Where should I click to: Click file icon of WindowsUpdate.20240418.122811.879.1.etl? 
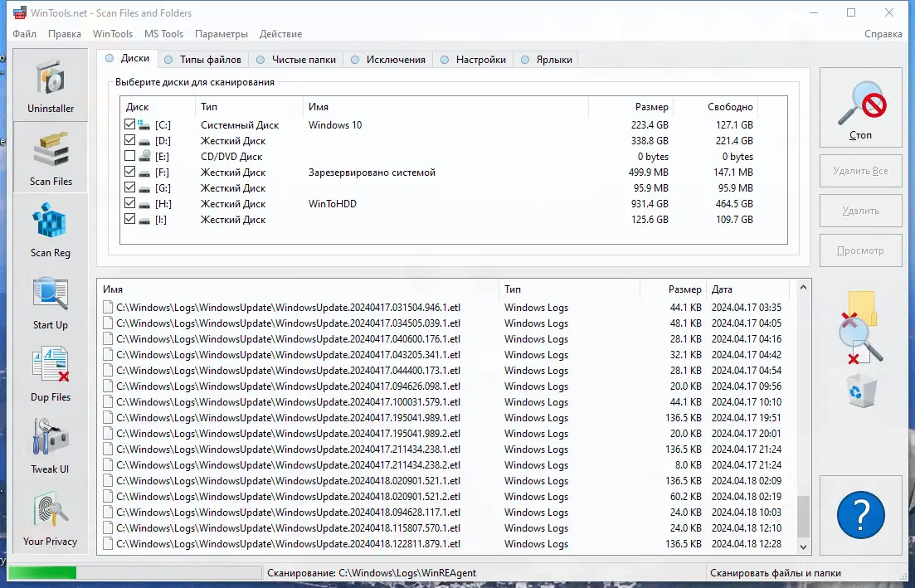(107, 544)
